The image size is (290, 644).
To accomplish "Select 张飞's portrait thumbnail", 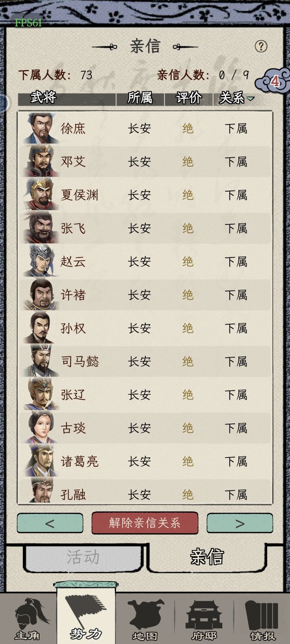I will 39,228.
